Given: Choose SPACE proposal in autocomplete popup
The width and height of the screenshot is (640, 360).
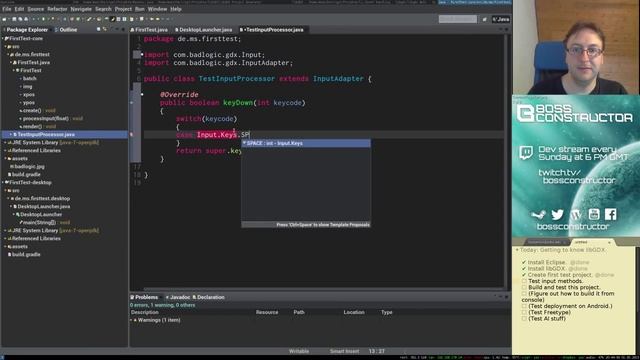Looking at the screenshot, I should point(306,143).
